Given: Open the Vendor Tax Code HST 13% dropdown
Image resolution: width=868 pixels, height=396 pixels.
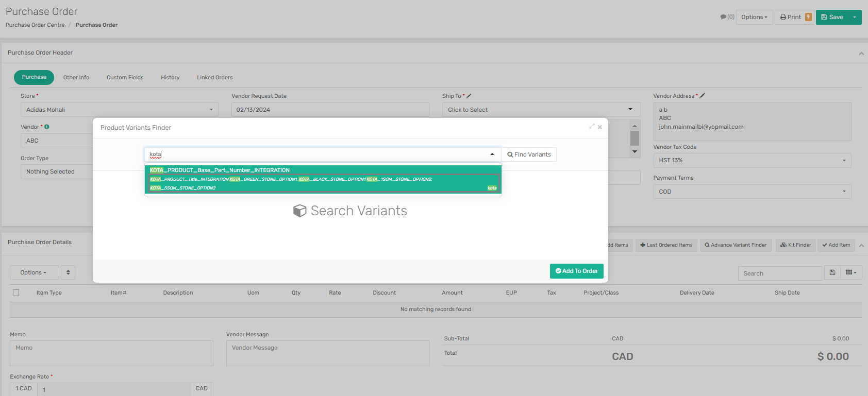Looking at the screenshot, I should point(752,161).
